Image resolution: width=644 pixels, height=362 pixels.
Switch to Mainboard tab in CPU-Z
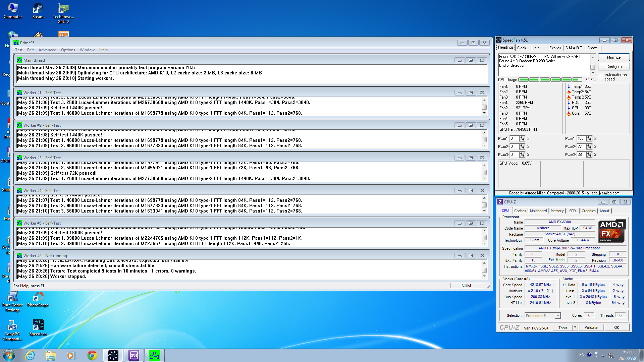[538, 211]
